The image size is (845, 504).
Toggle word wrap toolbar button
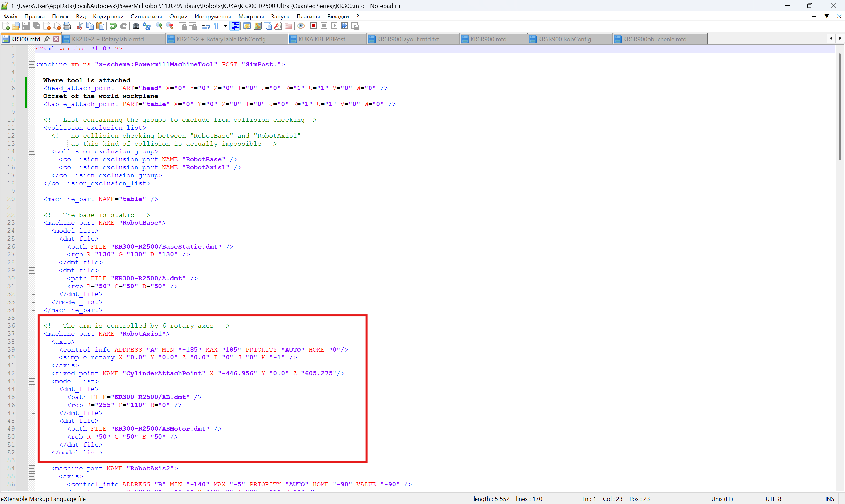(x=206, y=26)
